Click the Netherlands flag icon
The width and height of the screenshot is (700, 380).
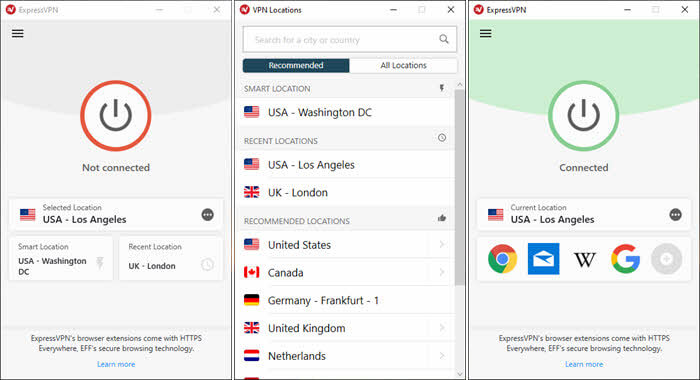pos(251,355)
